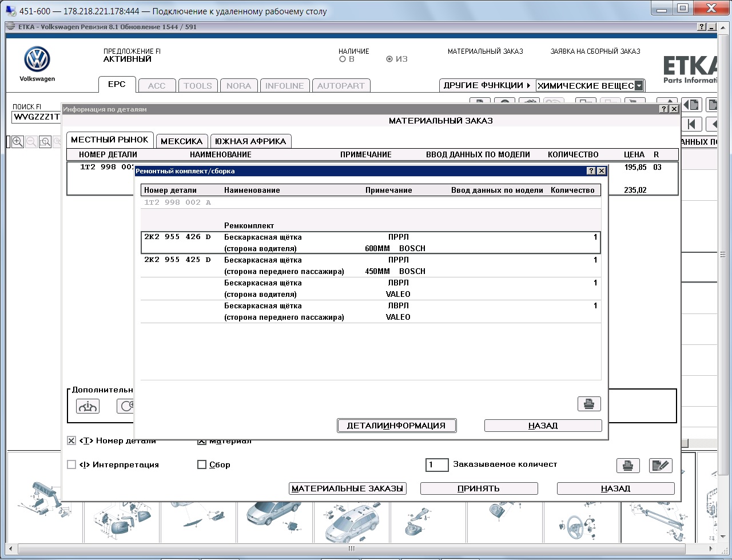Toggle the Материал checkbox
Screen dimensions: 732x560
[x=201, y=441]
